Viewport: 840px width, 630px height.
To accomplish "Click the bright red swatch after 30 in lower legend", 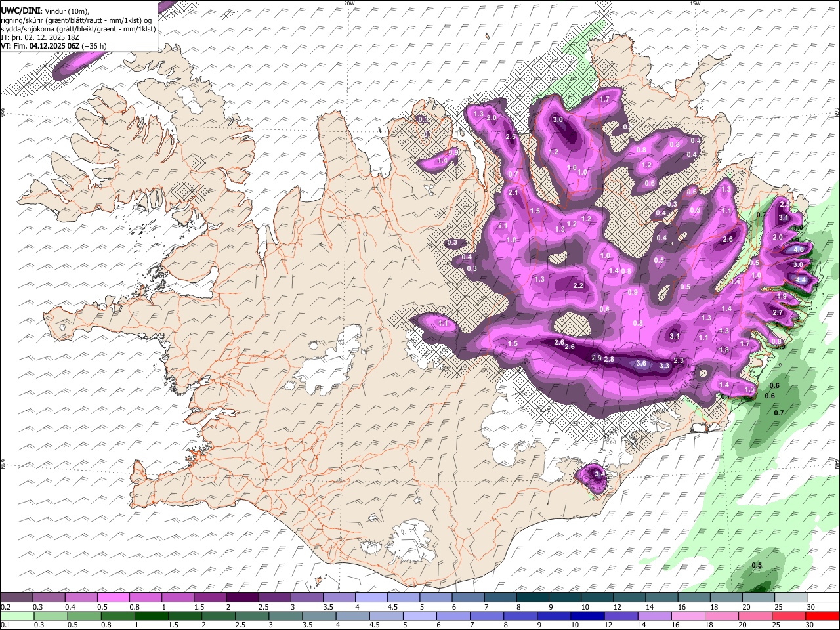I will pyautogui.click(x=822, y=616).
